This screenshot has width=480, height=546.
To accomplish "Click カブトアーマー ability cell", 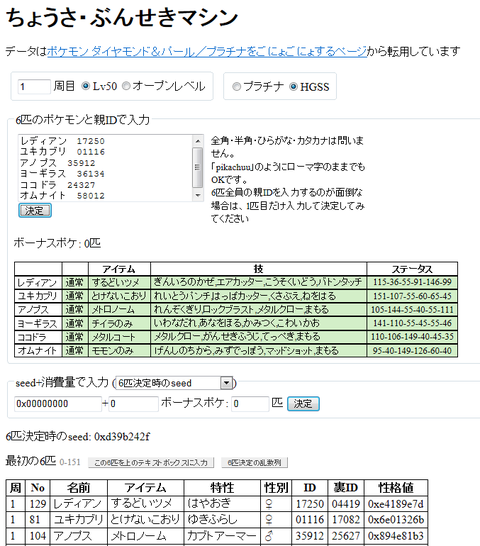I will tap(222, 536).
